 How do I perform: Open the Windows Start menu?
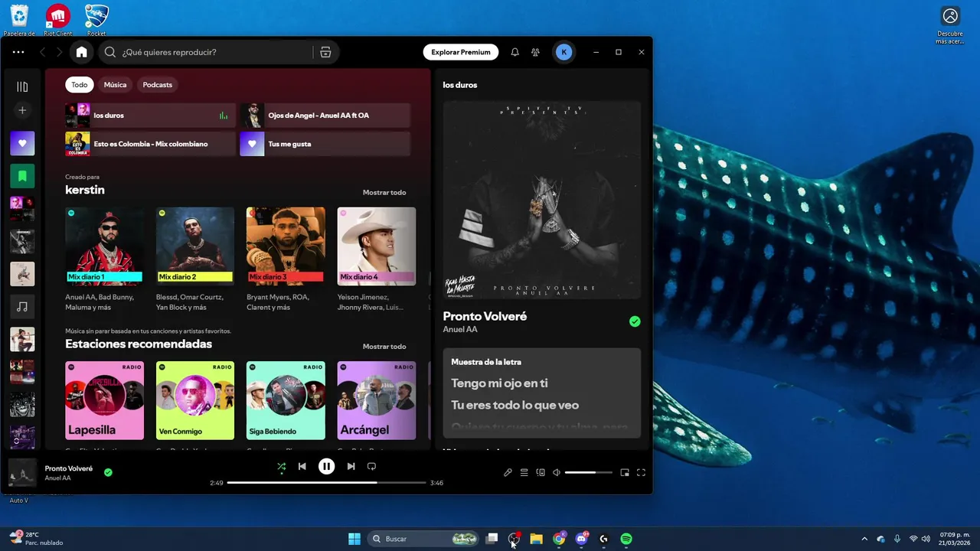tap(354, 539)
